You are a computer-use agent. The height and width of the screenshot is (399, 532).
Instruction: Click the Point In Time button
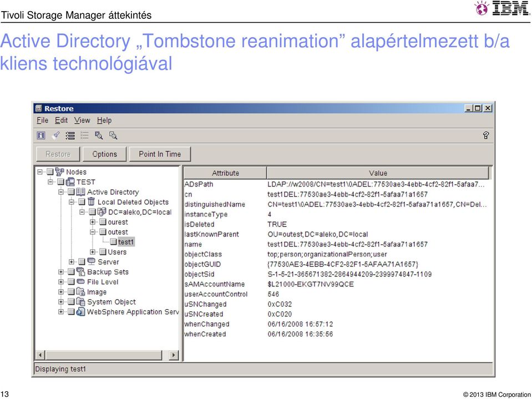[160, 154]
